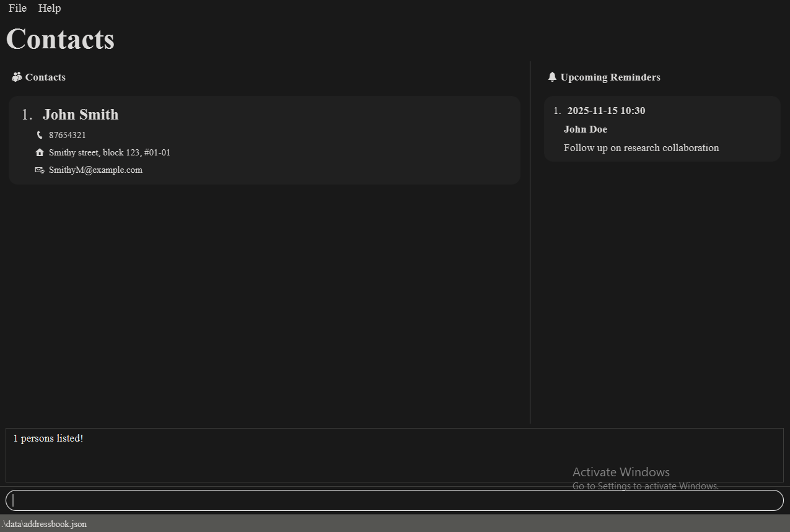Click the envelope icon beside the email address

(40, 170)
